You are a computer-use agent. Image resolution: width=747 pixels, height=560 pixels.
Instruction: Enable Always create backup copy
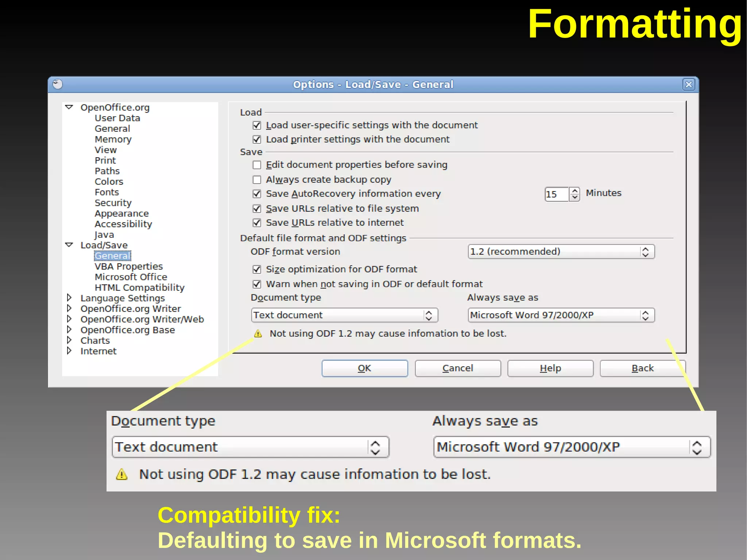coord(257,180)
